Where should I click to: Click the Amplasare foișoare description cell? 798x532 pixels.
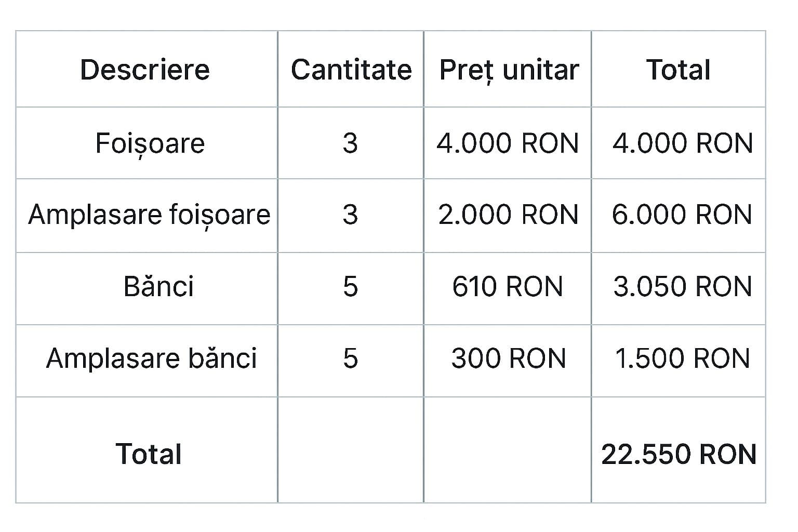(149, 215)
